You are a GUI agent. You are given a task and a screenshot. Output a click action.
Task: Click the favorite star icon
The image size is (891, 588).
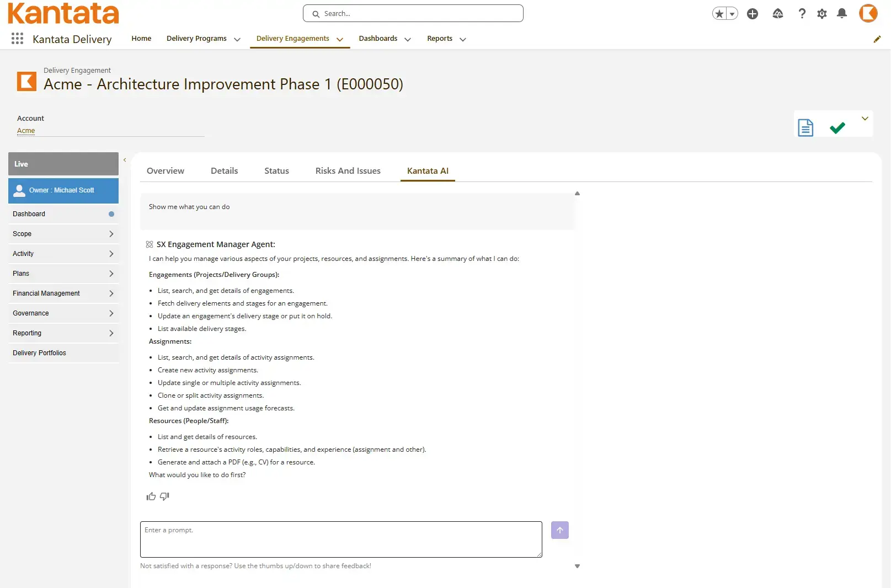click(x=719, y=13)
